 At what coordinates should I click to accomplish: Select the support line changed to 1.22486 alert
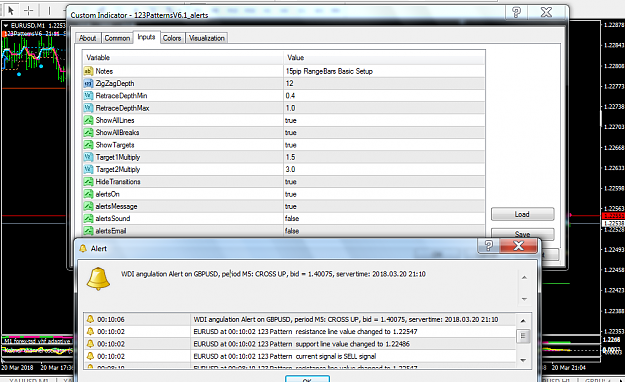(300, 344)
